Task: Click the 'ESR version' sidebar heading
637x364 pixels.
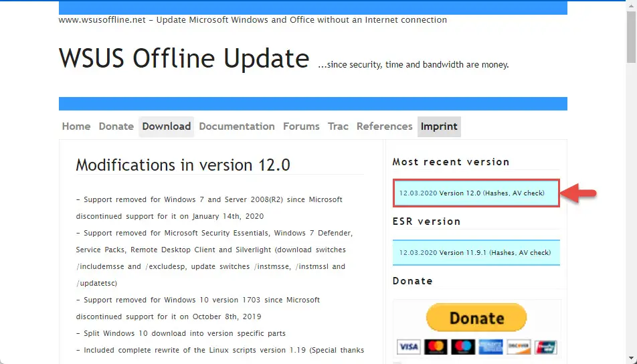Action: click(x=427, y=221)
